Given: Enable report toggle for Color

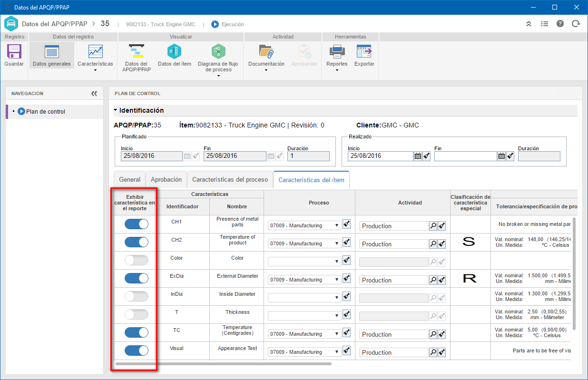Looking at the screenshot, I should click(x=137, y=260).
